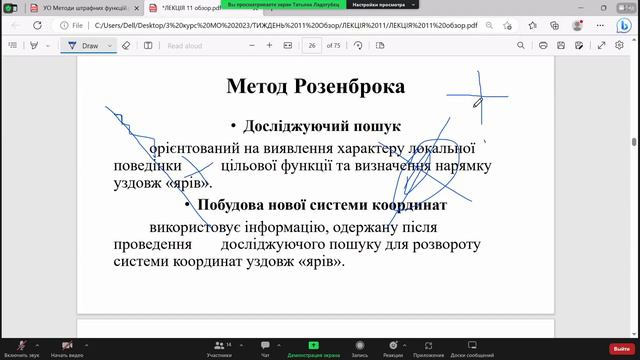
Task: Open the browser Favorites list
Action: (x=532, y=25)
